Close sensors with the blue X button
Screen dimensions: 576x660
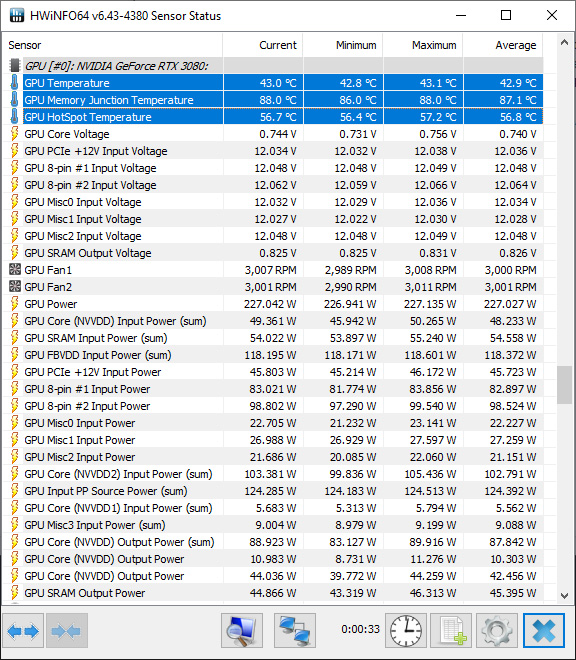point(544,630)
